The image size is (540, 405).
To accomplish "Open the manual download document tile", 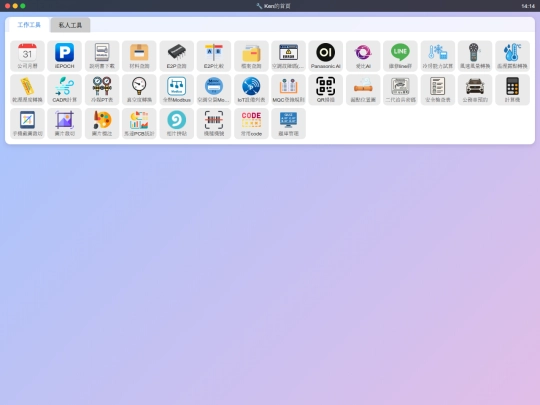I will [102, 56].
